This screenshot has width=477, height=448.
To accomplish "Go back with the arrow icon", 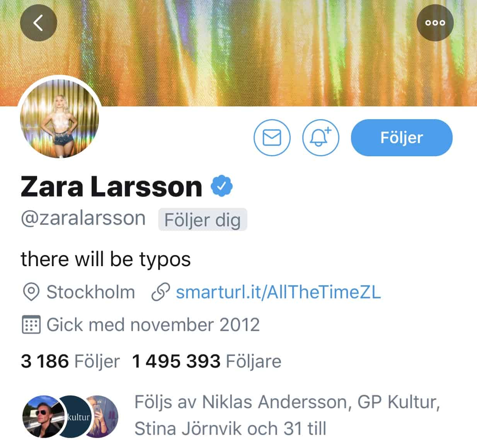I will 38,23.
